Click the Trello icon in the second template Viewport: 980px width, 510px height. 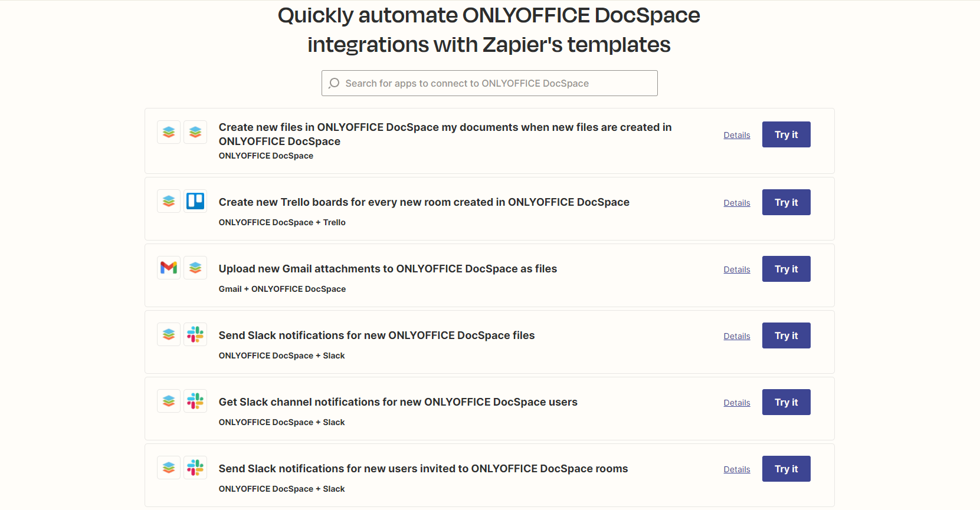pyautogui.click(x=195, y=201)
